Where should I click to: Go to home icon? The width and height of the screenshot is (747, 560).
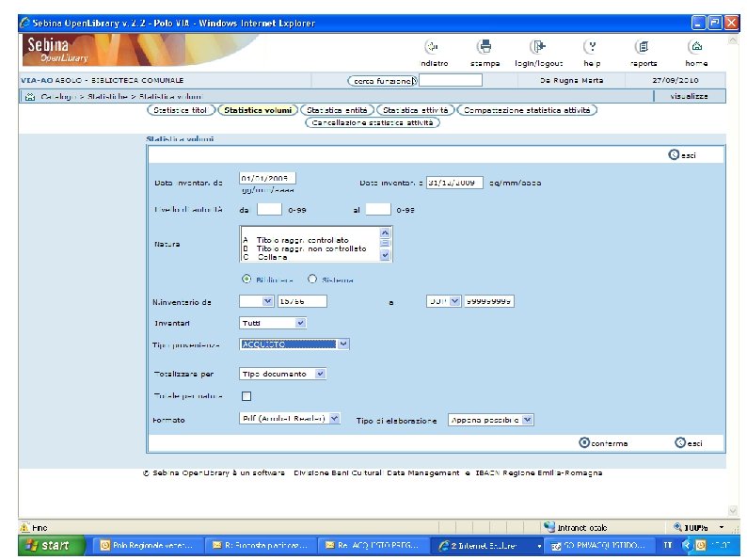click(x=696, y=47)
